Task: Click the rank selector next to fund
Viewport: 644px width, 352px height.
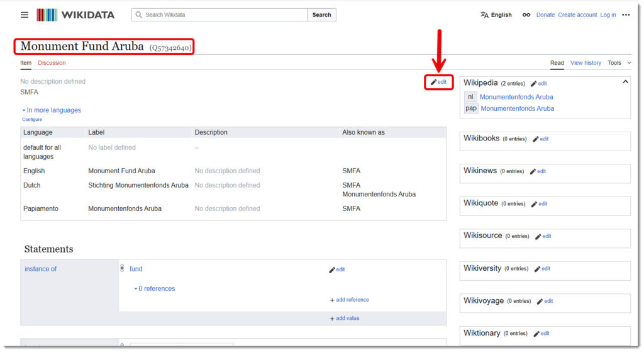Action: (122, 269)
